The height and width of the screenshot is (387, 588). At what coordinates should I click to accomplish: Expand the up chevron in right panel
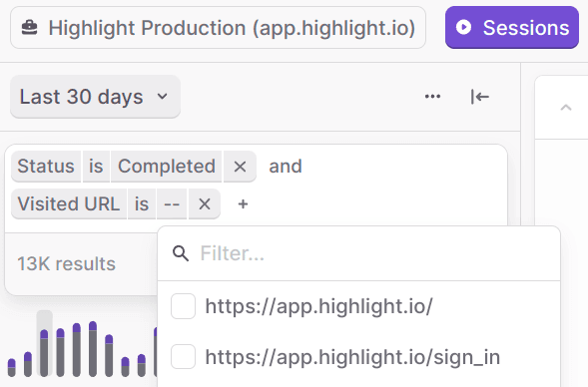pos(565,108)
